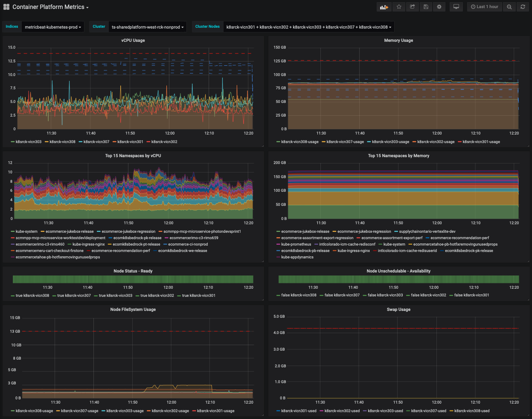Open the Last 1 hour time picker
This screenshot has width=532, height=419.
[484, 7]
